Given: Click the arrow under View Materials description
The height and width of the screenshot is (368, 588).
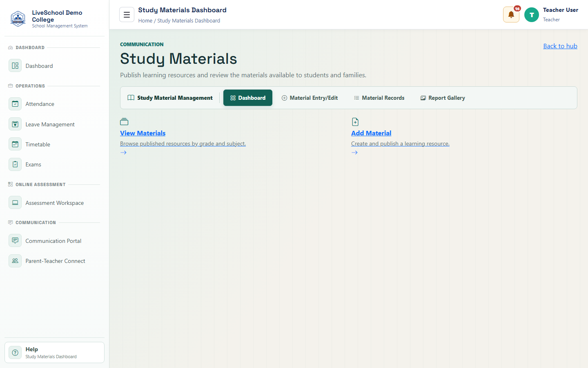Looking at the screenshot, I should [x=123, y=153].
